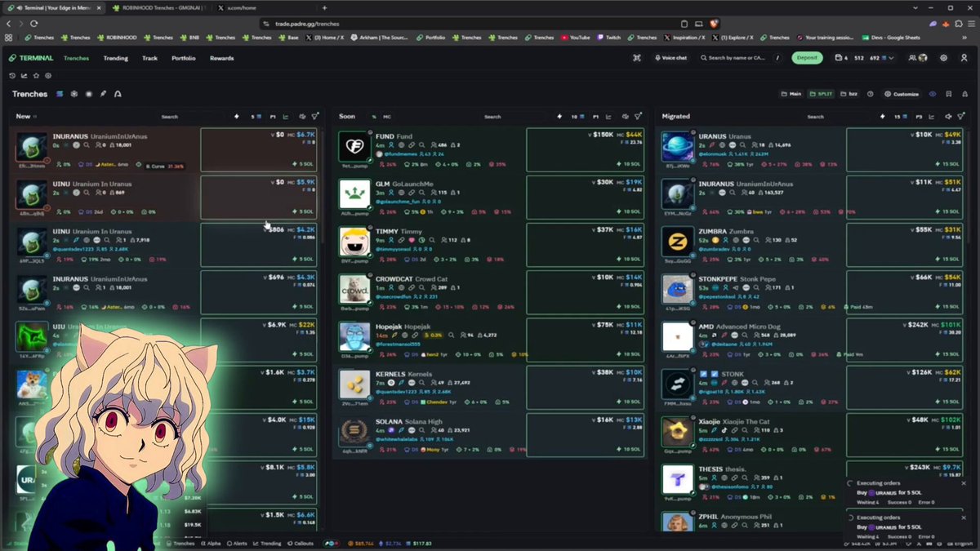
Task: Click the lightning quick-buy icon in Soon column
Action: 560,117
